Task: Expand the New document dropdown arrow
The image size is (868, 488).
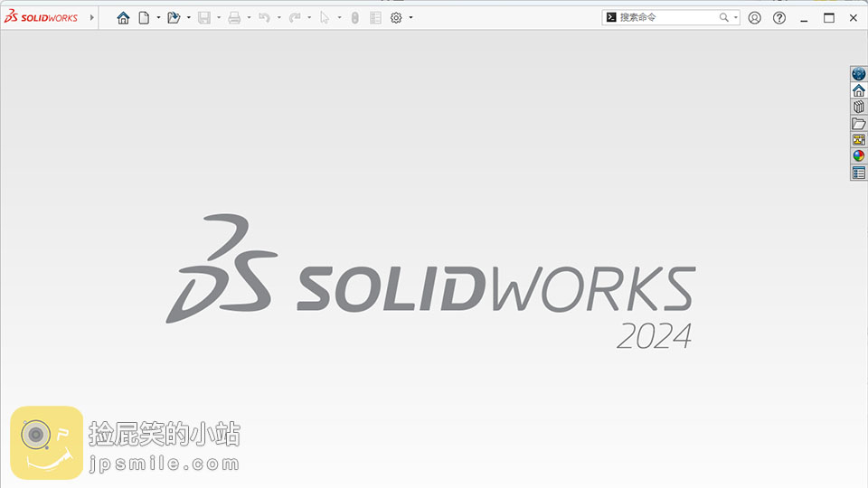Action: tap(158, 17)
